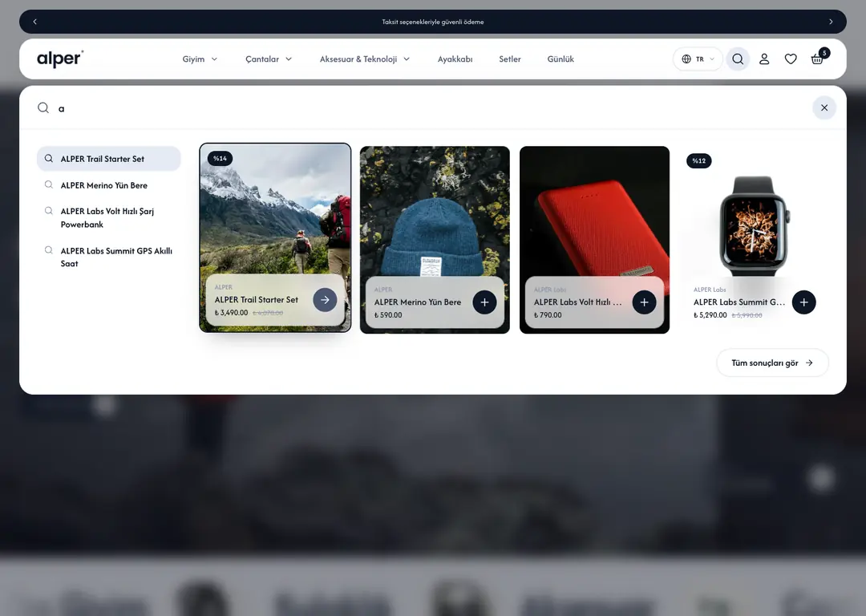The height and width of the screenshot is (616, 866).
Task: Expand the Çantalar menu
Action: [x=269, y=59]
